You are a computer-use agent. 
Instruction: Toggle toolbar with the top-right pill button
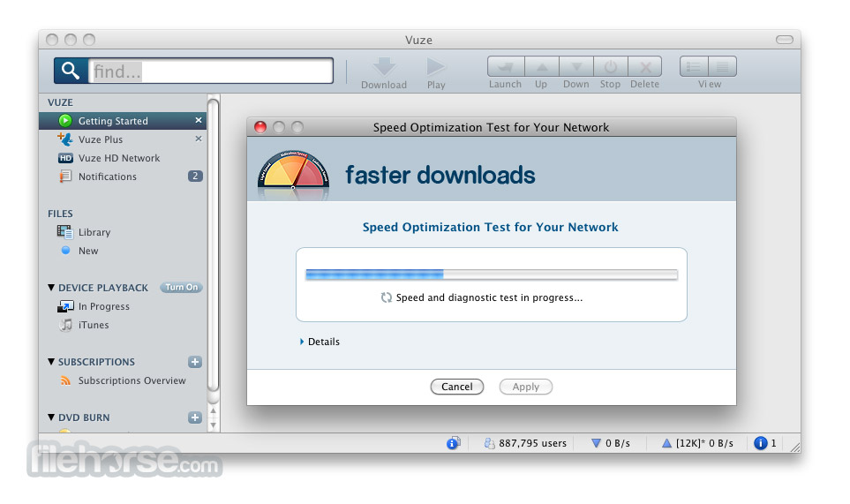[x=785, y=40]
